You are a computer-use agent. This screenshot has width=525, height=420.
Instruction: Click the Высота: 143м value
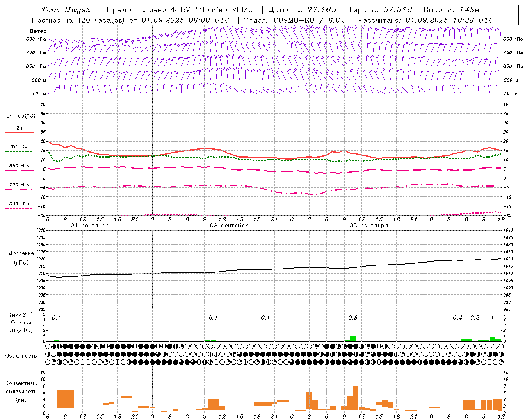click(x=451, y=10)
